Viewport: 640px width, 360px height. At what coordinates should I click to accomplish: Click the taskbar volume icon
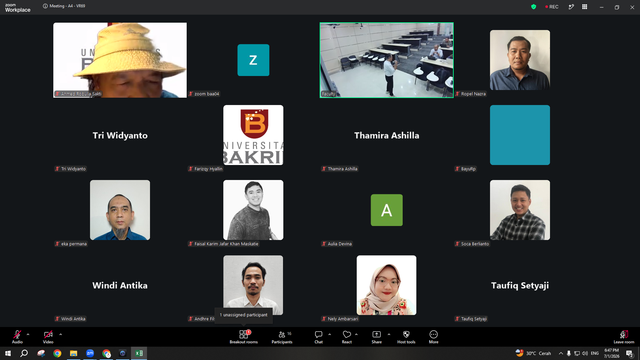[585, 353]
